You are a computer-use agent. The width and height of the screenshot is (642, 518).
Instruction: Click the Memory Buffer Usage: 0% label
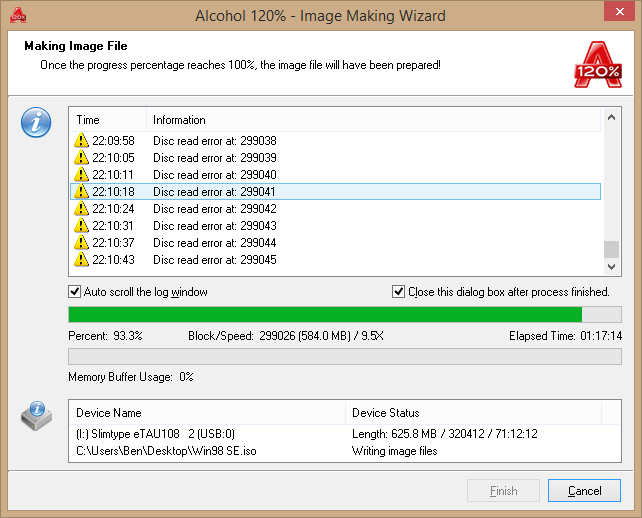[131, 377]
